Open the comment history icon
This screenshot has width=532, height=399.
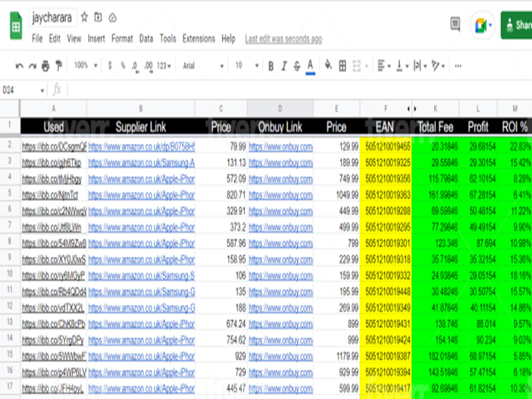pyautogui.click(x=455, y=24)
